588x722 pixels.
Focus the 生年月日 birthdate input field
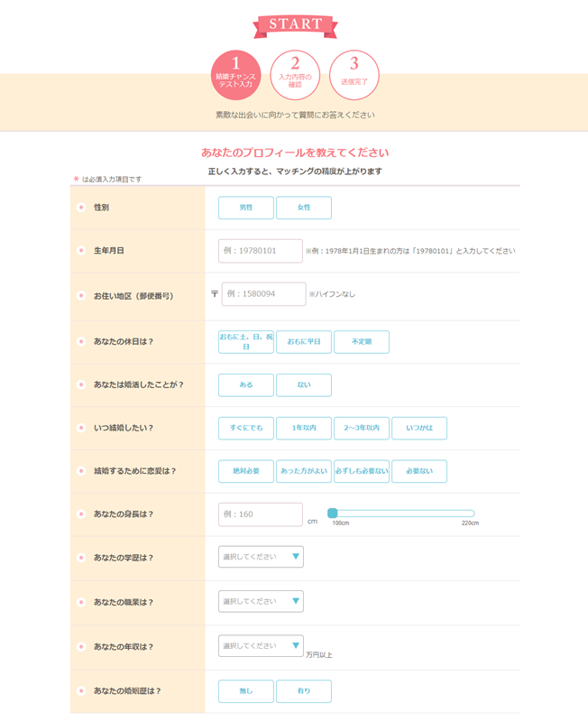[x=261, y=251]
